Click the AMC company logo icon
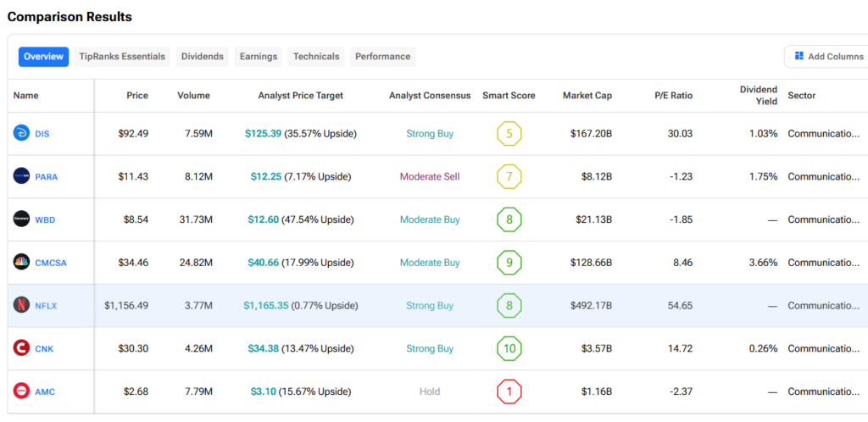The image size is (868, 422). tap(21, 391)
